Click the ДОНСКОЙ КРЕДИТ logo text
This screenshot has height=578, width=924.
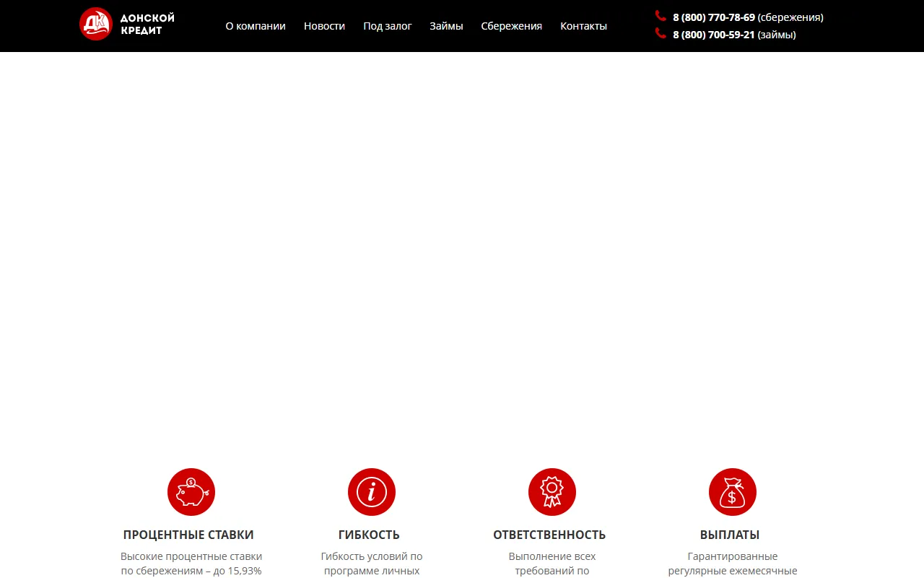coord(147,25)
